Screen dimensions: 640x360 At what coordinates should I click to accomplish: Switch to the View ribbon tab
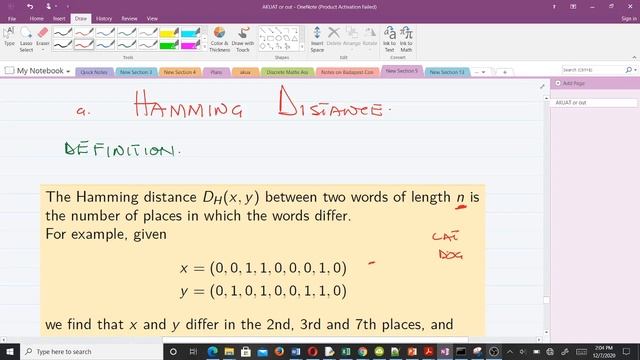pyautogui.click(x=152, y=18)
